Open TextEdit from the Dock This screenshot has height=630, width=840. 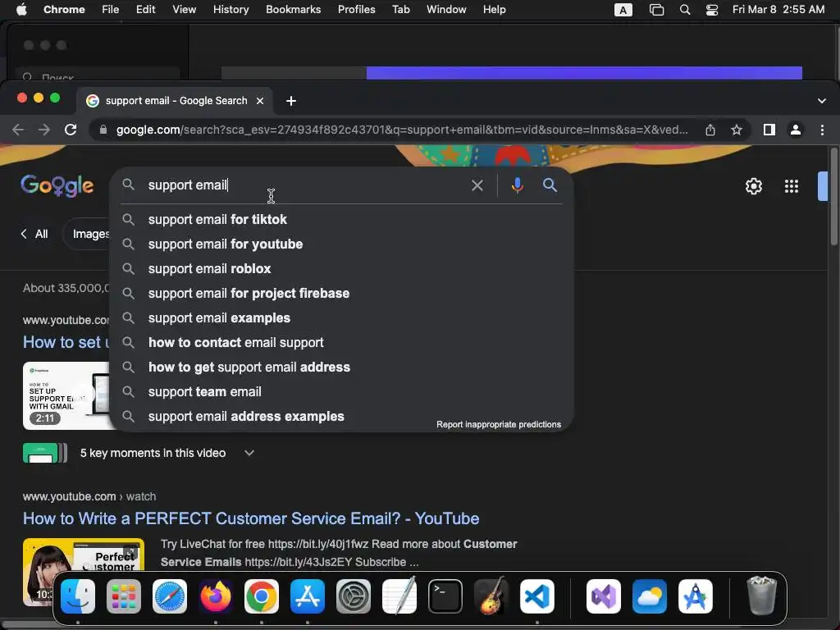click(399, 596)
